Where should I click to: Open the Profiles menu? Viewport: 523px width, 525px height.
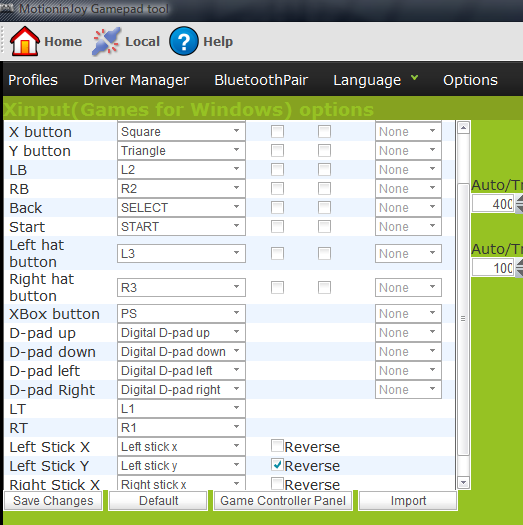coord(33,80)
